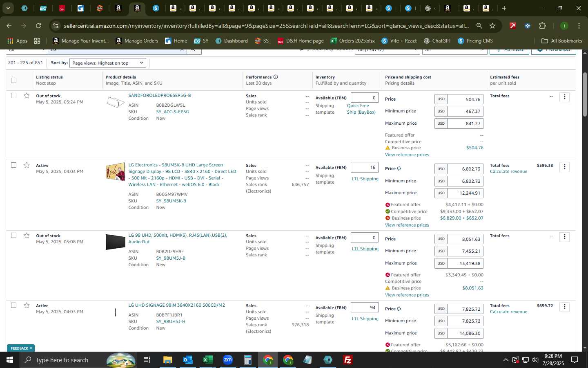The image size is (588, 368).
Task: Open the actions menu for SY_ACC-S-EP5G row
Action: point(564,97)
